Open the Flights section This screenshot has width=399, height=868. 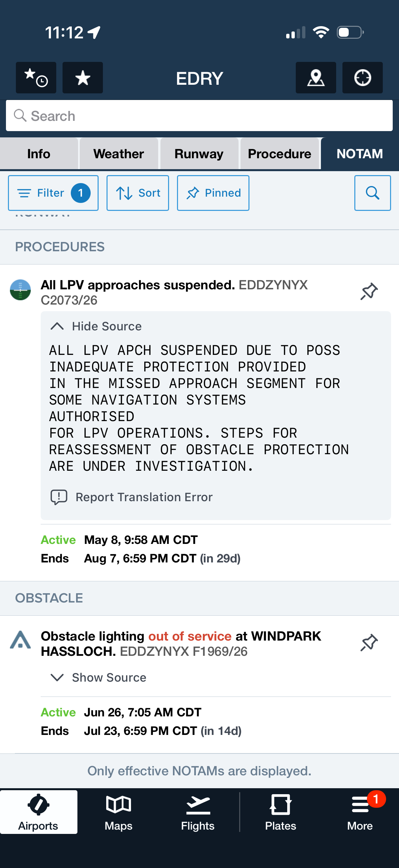click(x=198, y=812)
